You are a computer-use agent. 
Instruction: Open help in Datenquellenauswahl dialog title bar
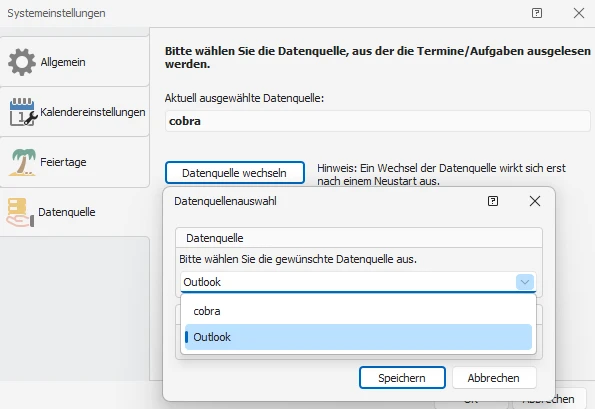[493, 201]
